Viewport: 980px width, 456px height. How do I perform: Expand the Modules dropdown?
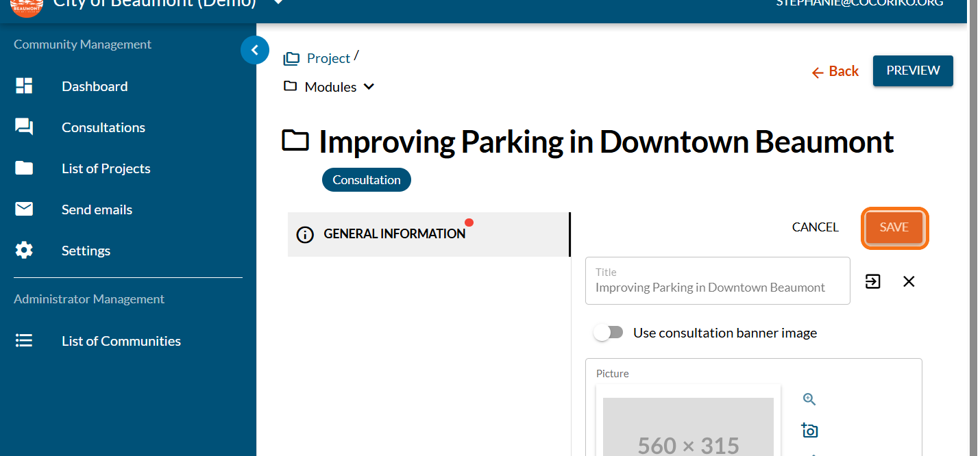(369, 87)
